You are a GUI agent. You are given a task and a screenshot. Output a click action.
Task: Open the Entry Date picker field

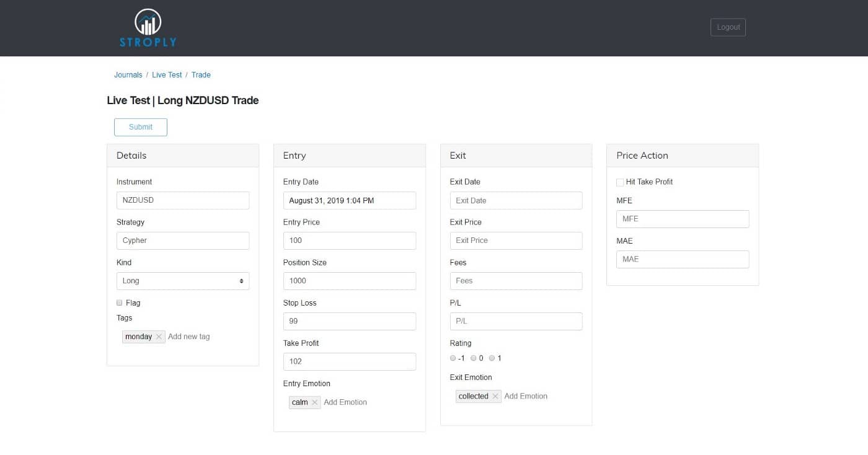pyautogui.click(x=349, y=200)
